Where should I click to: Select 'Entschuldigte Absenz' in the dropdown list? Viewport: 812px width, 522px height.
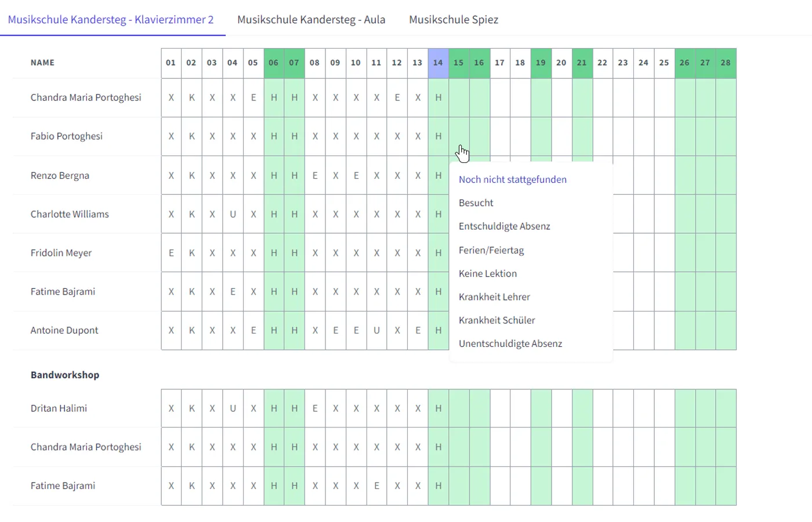point(504,226)
